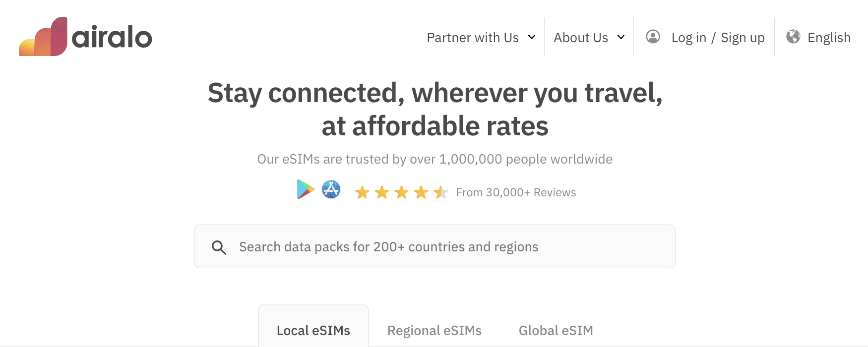Click the half-filled fifth rating star
The image size is (868, 347).
pos(440,192)
